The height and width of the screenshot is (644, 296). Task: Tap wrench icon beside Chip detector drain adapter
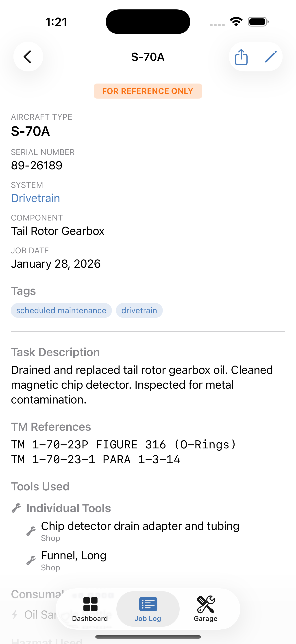tap(31, 531)
